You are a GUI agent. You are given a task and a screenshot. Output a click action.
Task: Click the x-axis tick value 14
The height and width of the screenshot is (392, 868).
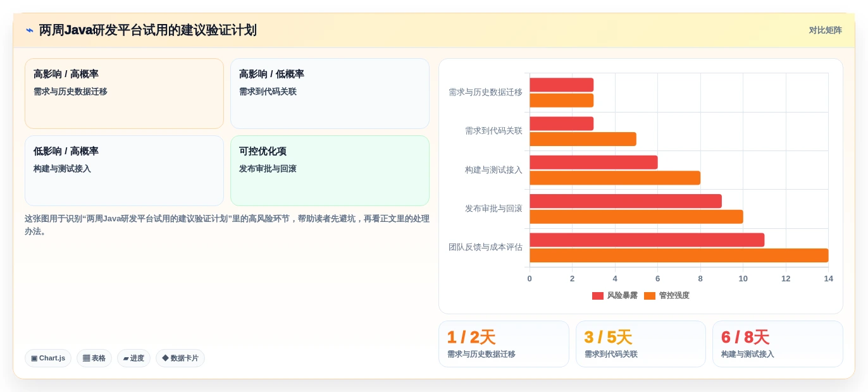tap(828, 279)
